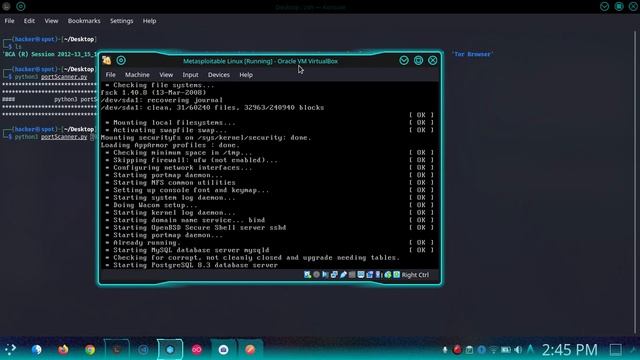
Task: Open the application launcher on the taskbar
Action: tap(10, 349)
